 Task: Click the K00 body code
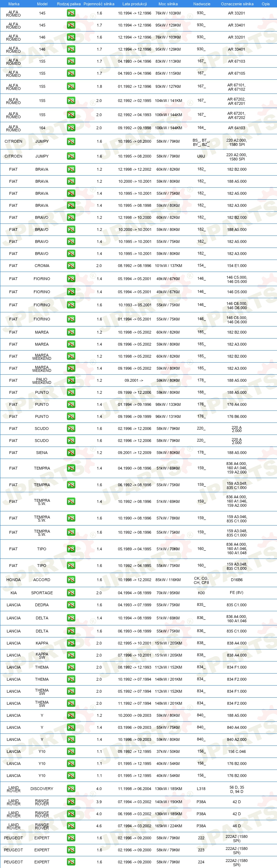[201, 592]
